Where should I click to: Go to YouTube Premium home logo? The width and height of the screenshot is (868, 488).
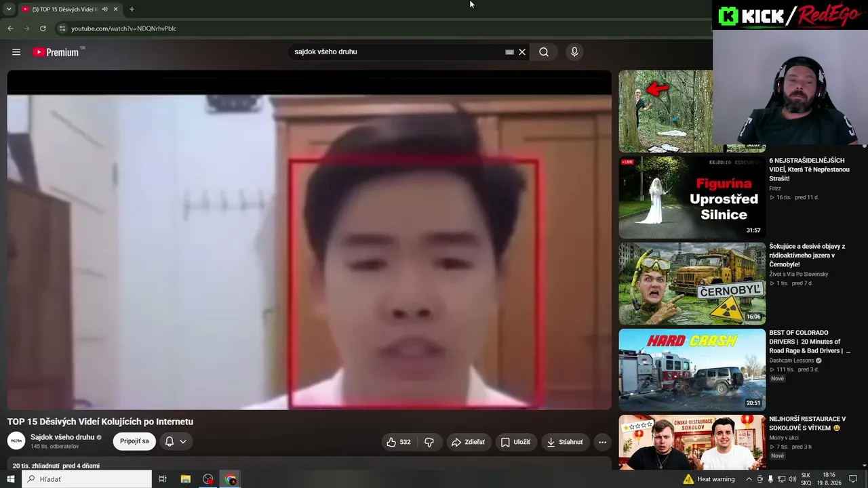tap(56, 52)
